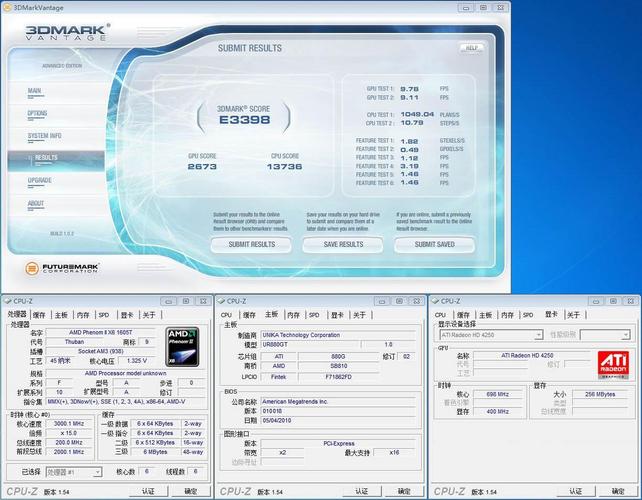642x500 pixels.
Task: Switch to SPD tab in CPU-Z processor window
Action: 104,314
